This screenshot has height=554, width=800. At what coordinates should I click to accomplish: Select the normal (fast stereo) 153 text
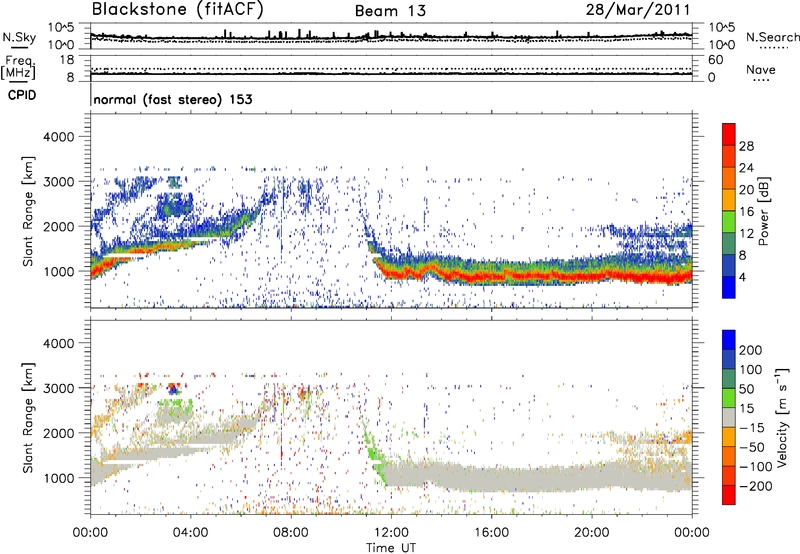coord(173,99)
